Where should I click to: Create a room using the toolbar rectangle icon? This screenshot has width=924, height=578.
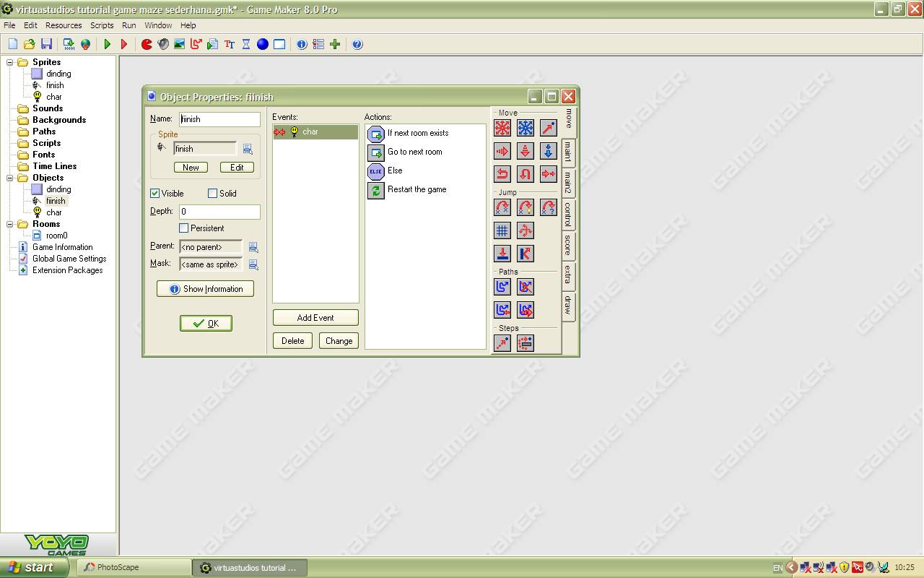point(279,44)
